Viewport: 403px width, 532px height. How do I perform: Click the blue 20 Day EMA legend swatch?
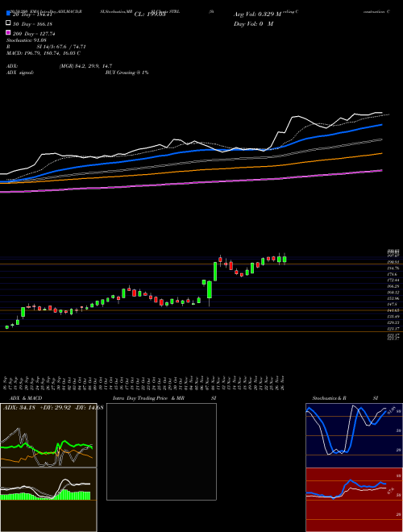(x=8, y=14)
